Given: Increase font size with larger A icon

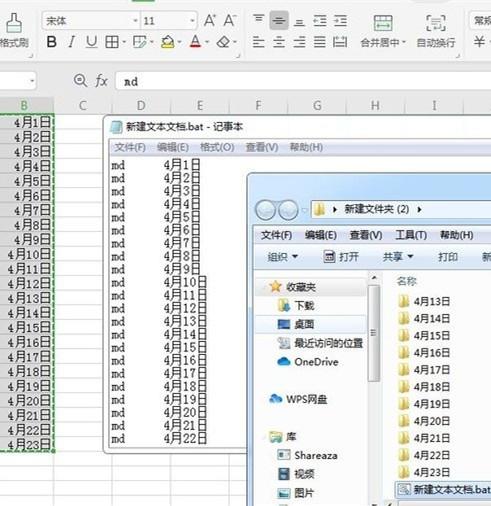Looking at the screenshot, I should click(x=210, y=21).
